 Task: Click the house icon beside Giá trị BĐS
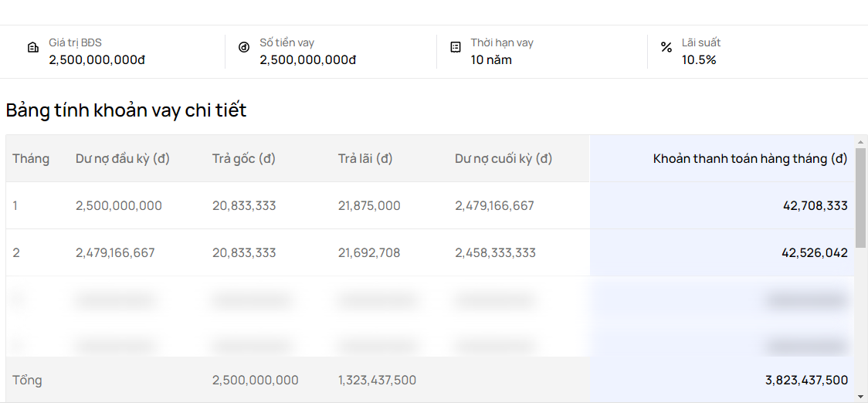(x=33, y=48)
